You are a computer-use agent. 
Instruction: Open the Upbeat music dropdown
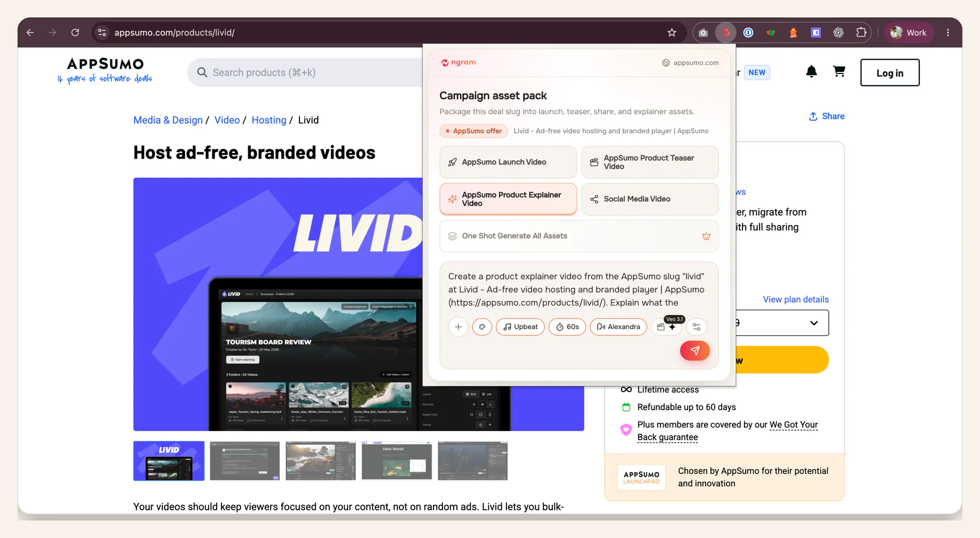pos(520,327)
